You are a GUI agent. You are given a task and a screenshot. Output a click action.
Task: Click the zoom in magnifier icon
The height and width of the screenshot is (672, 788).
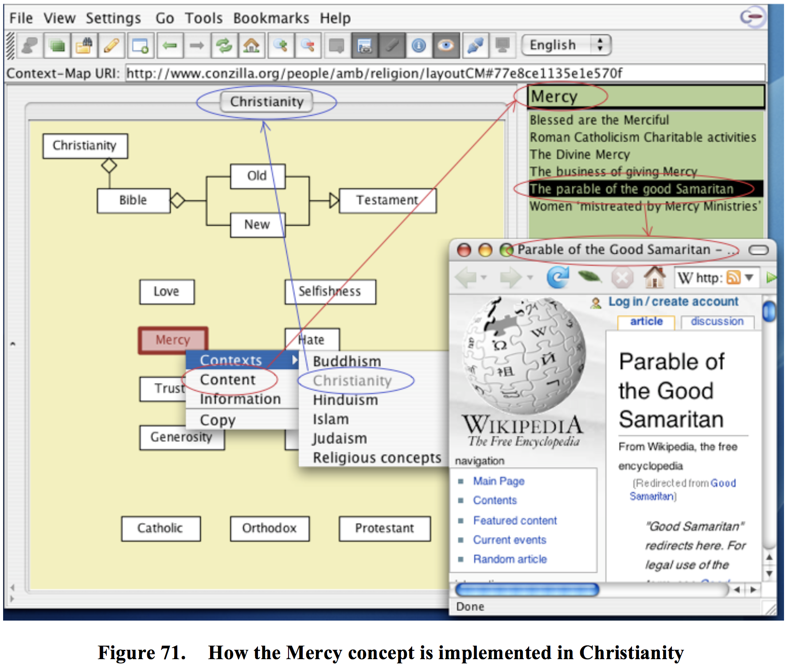(280, 46)
